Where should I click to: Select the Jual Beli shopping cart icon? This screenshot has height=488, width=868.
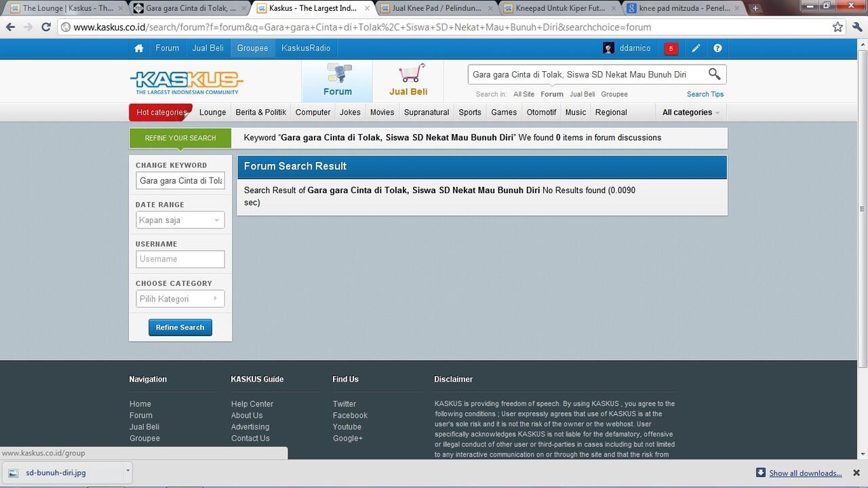pos(408,80)
